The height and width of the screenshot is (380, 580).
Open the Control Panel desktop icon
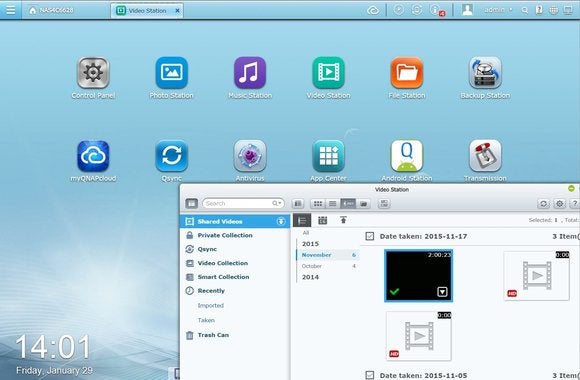93,73
